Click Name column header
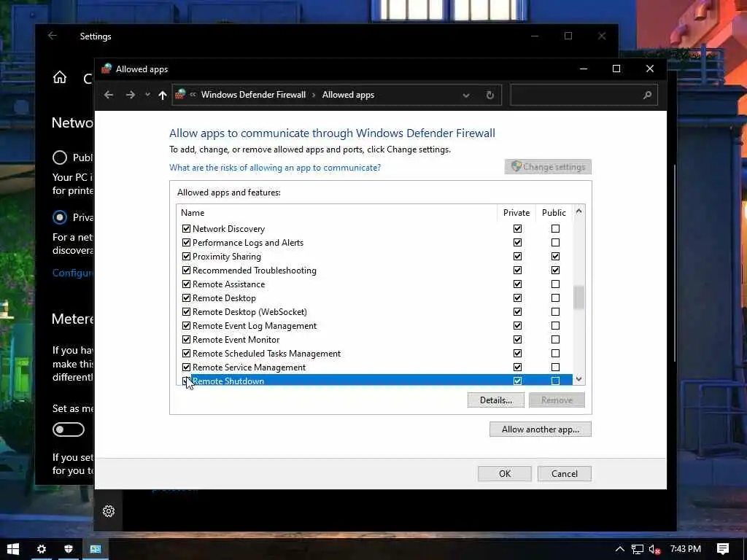Image resolution: width=747 pixels, height=560 pixels. (x=336, y=213)
